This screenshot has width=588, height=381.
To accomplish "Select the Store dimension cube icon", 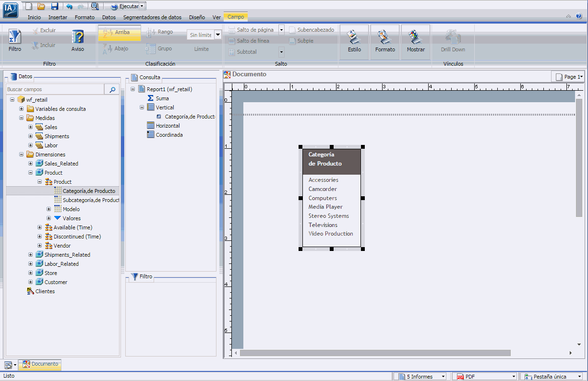I will (x=39, y=273).
